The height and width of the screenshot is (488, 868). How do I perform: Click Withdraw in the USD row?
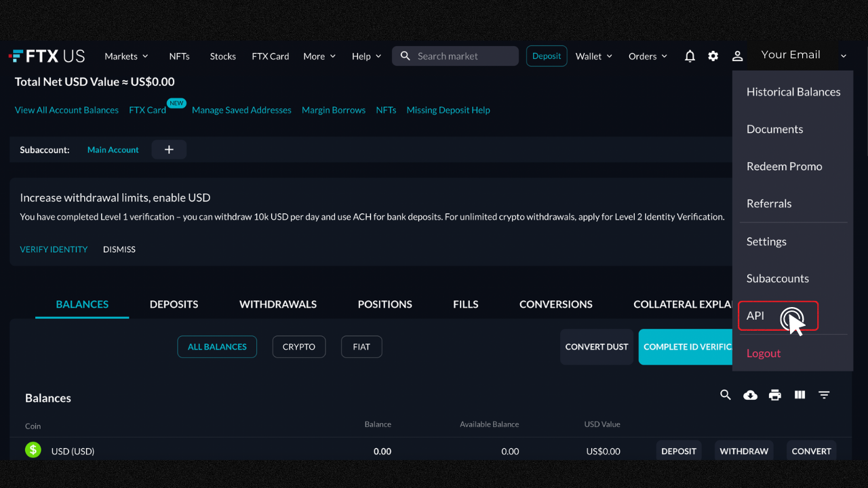744,451
